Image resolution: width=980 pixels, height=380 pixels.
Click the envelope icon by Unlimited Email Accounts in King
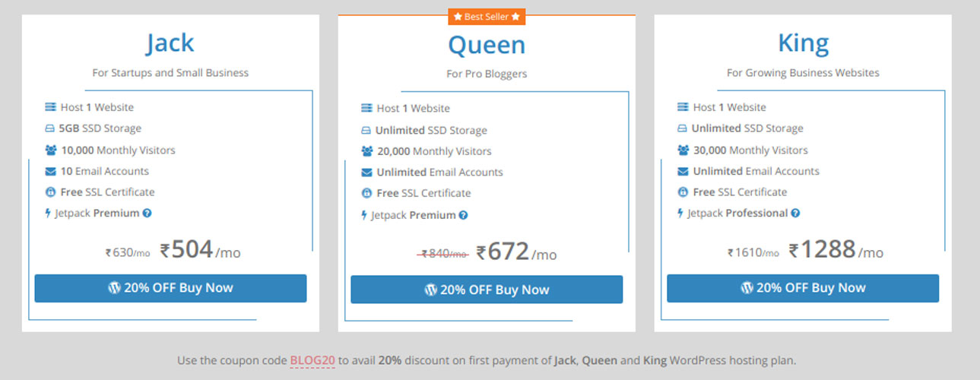click(683, 171)
